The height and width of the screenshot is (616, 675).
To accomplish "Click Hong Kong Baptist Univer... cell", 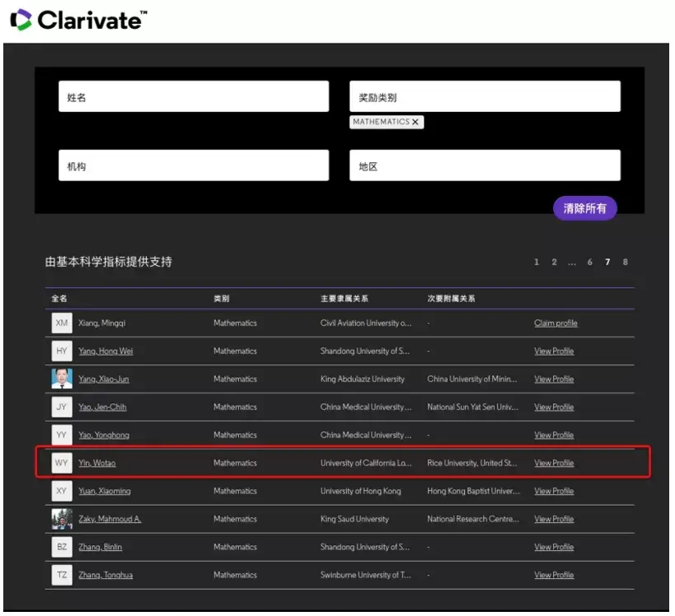I will pos(474,491).
